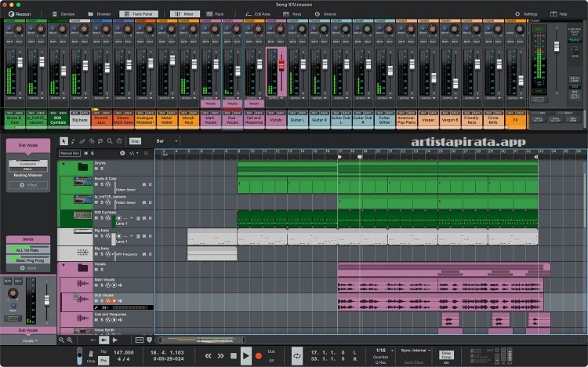588x367 pixels.
Task: Toggle the loop button in transport
Action: coord(296,356)
